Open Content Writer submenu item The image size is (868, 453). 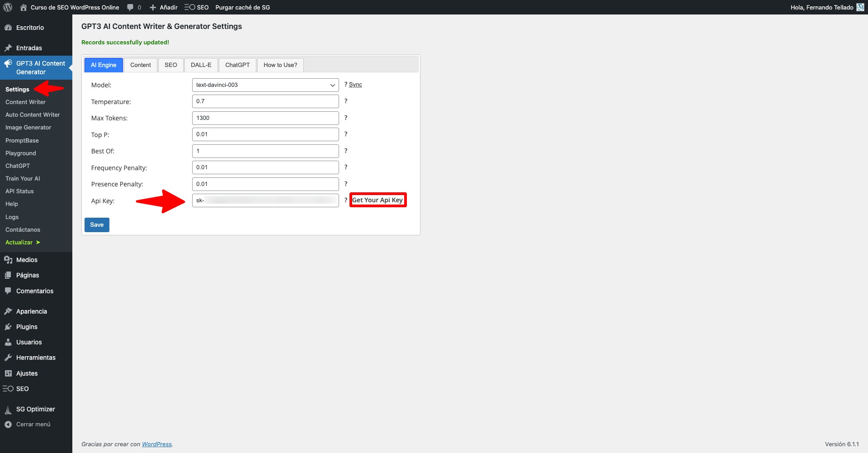click(x=25, y=102)
